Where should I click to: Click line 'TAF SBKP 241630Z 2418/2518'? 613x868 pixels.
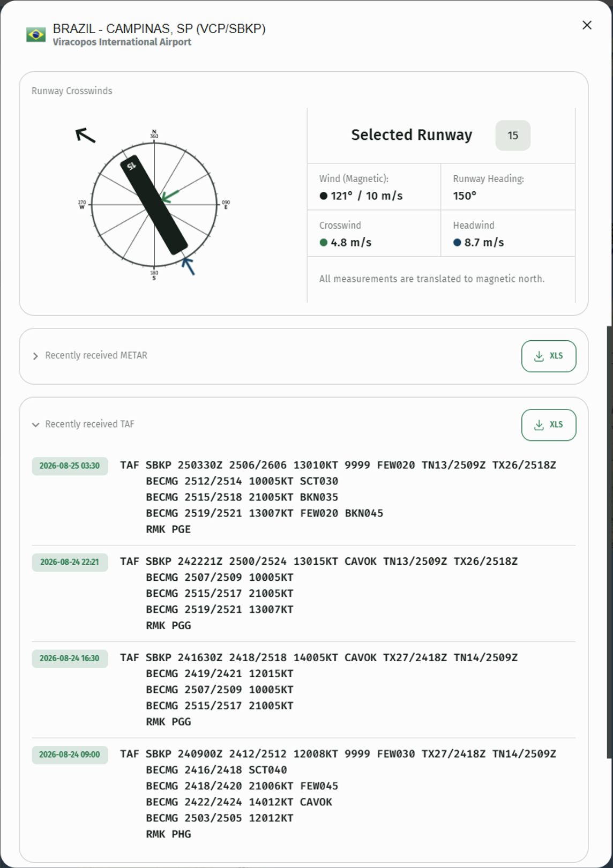[319, 657]
